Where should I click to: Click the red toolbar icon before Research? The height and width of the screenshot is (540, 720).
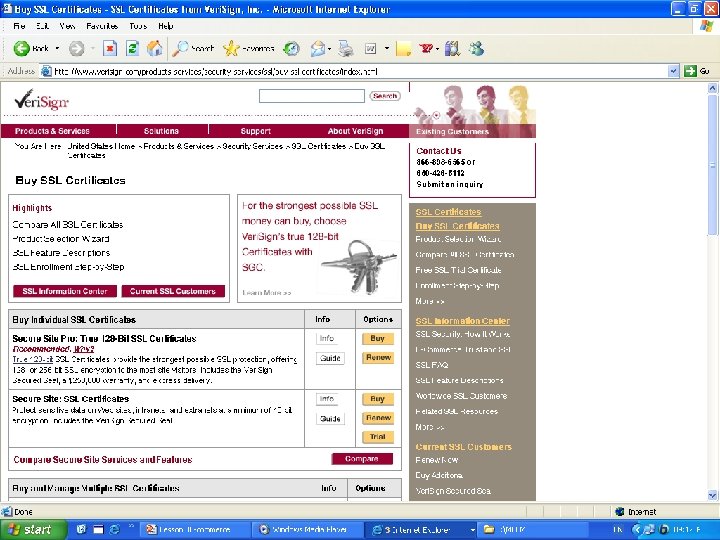pos(426,48)
